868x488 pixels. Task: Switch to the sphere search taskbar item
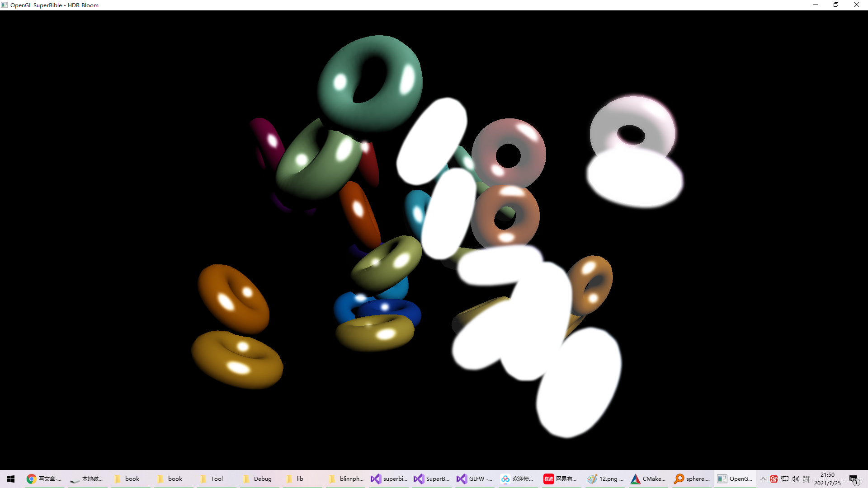[692, 479]
